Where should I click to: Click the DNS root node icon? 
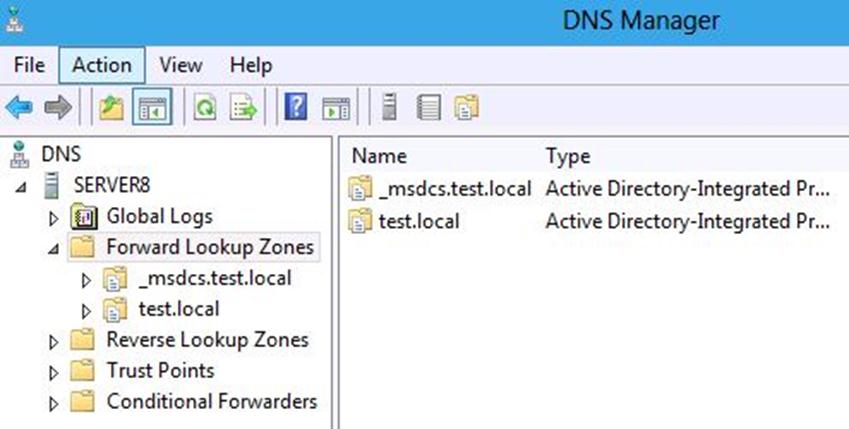(19, 154)
